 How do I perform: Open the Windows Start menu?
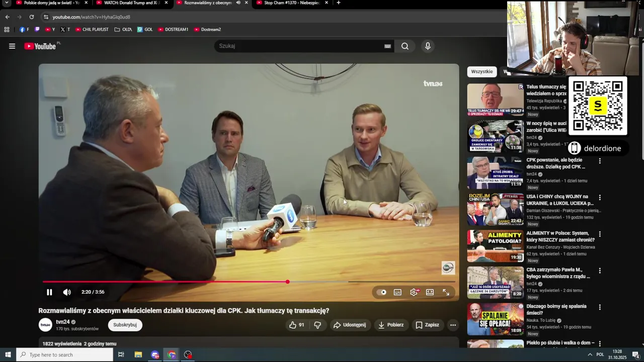tap(8, 355)
